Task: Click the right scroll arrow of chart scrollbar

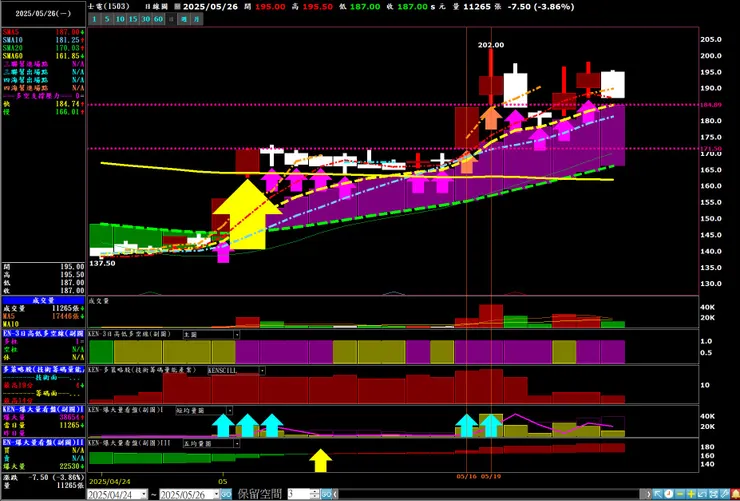Action: [x=648, y=494]
